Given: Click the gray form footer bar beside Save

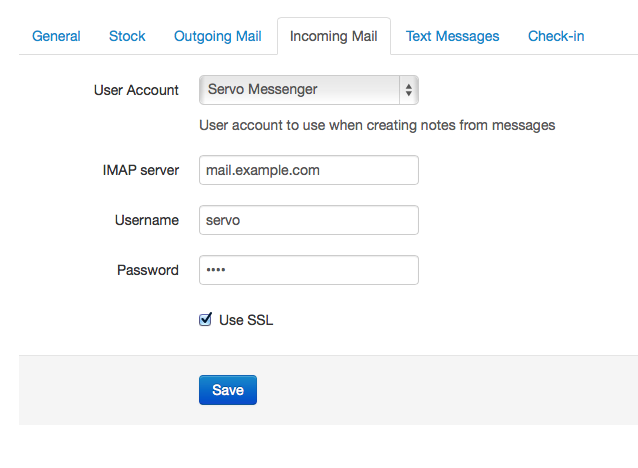Looking at the screenshot, I should (448, 390).
